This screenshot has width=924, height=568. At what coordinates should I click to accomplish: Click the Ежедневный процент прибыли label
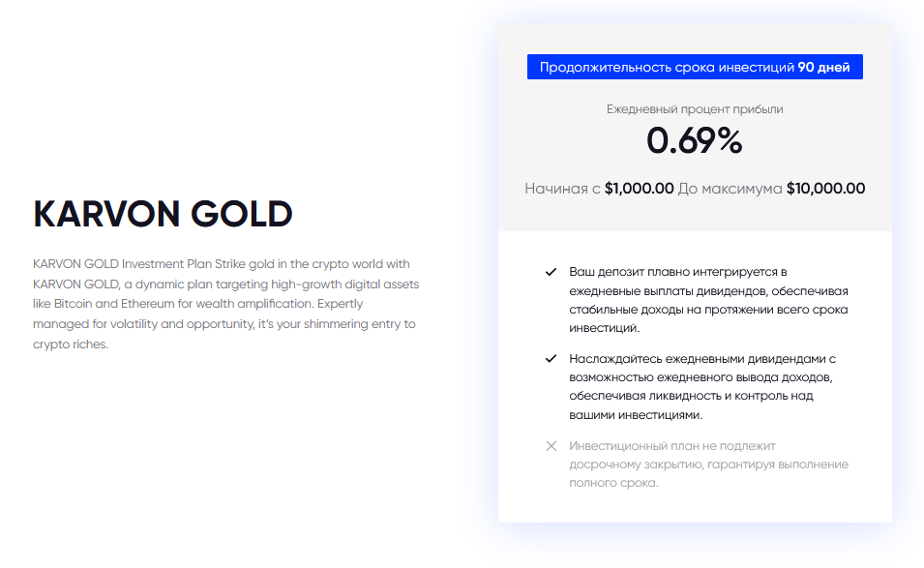coord(695,109)
